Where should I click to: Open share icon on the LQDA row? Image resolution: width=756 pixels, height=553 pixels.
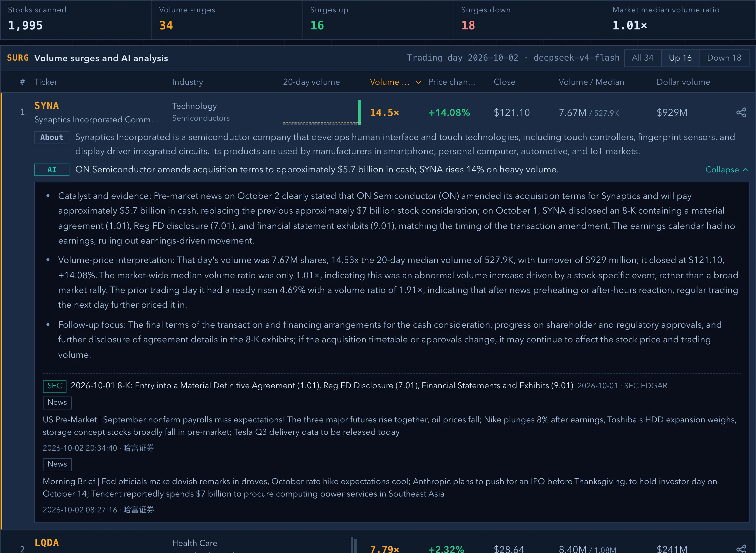tap(741, 549)
